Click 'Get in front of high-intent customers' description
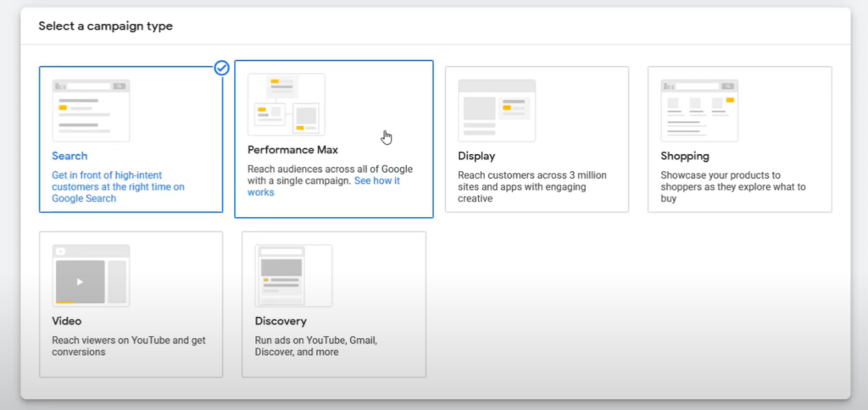Viewport: 868px width, 410px height. 119,186
